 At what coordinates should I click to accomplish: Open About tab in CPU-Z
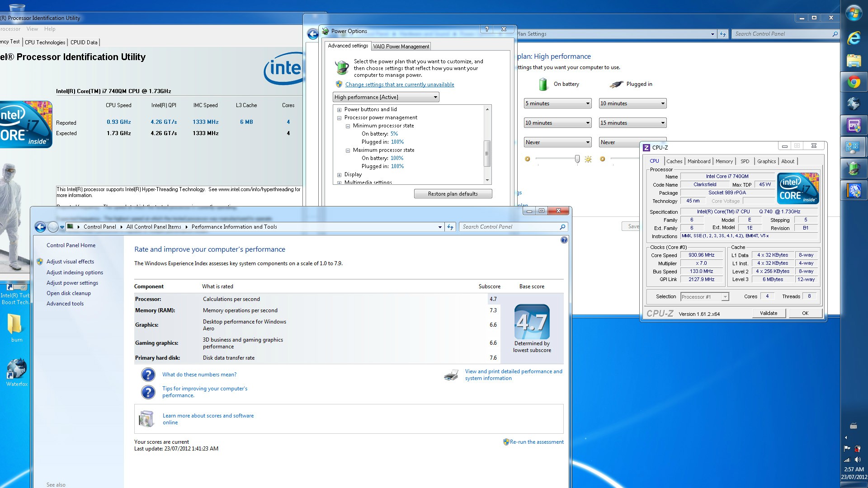(788, 161)
